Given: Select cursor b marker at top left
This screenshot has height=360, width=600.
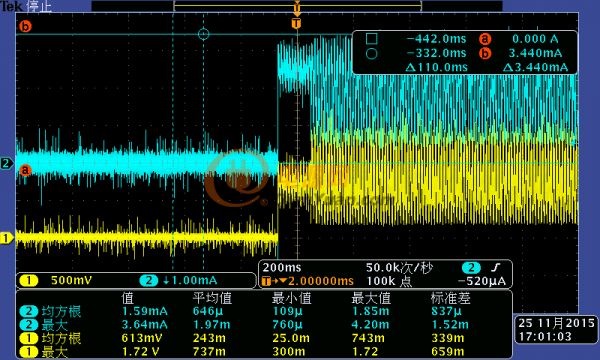Looking at the screenshot, I should click(x=26, y=27).
